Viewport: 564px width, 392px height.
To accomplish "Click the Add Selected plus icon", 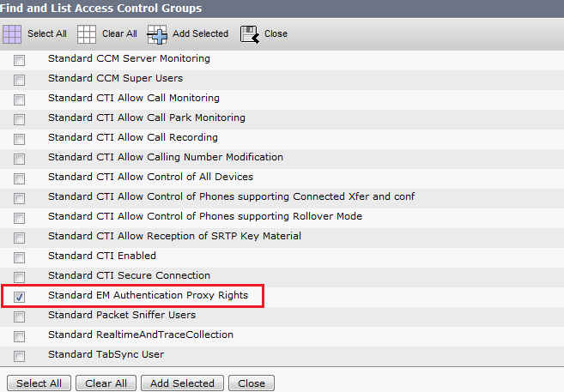I will pos(157,34).
